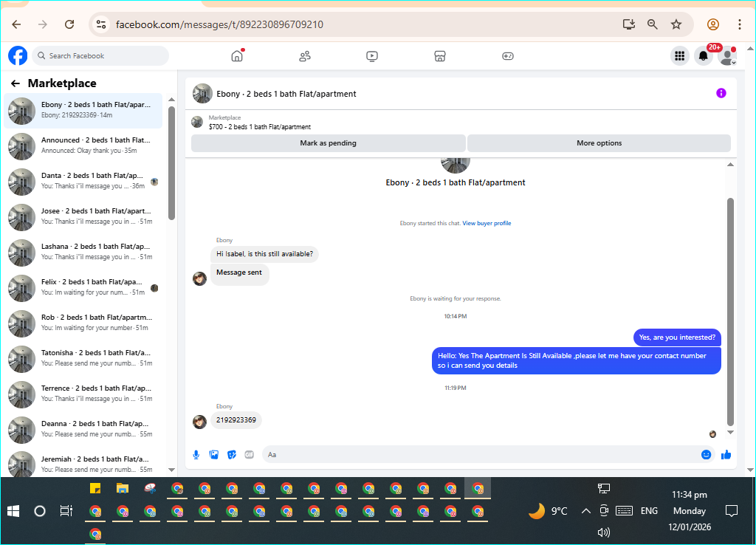Click Mark as pending button
The height and width of the screenshot is (545, 756).
pos(329,143)
